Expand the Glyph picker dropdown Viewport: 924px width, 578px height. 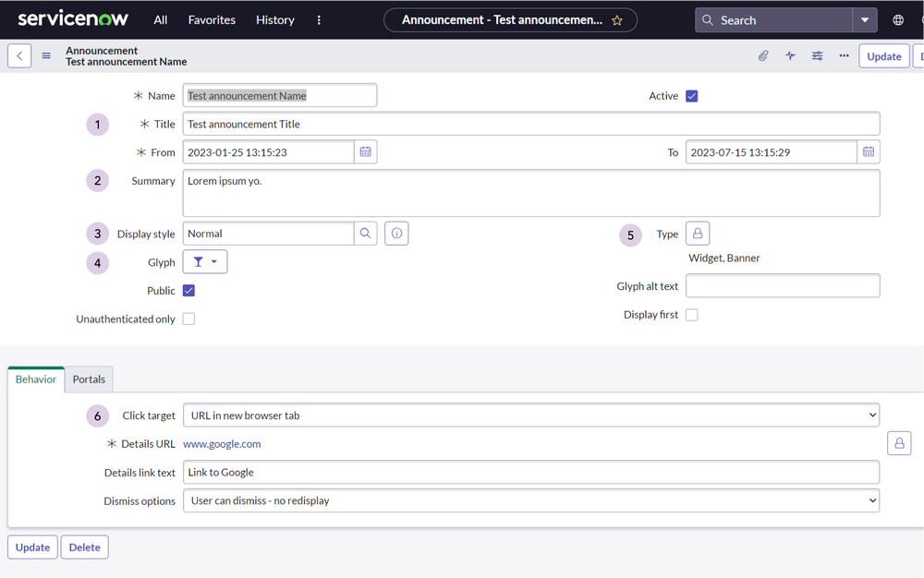click(205, 262)
